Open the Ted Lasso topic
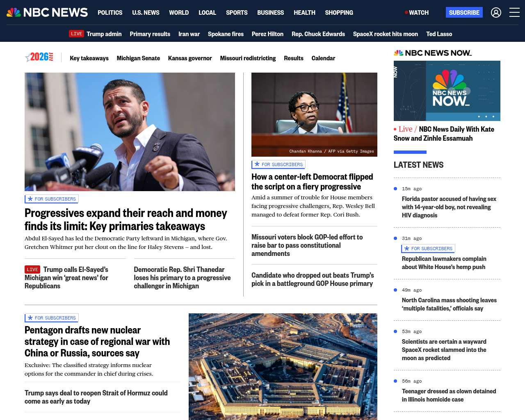This screenshot has width=525, height=420. pyautogui.click(x=439, y=34)
